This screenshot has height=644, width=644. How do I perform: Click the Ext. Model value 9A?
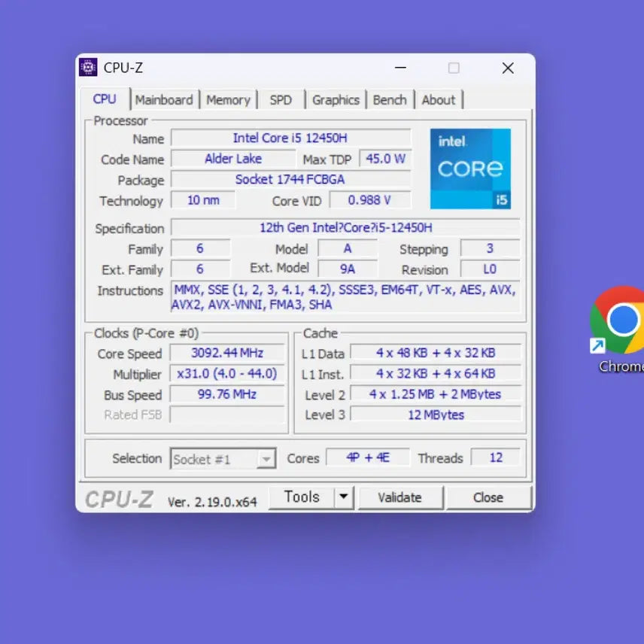[348, 269]
